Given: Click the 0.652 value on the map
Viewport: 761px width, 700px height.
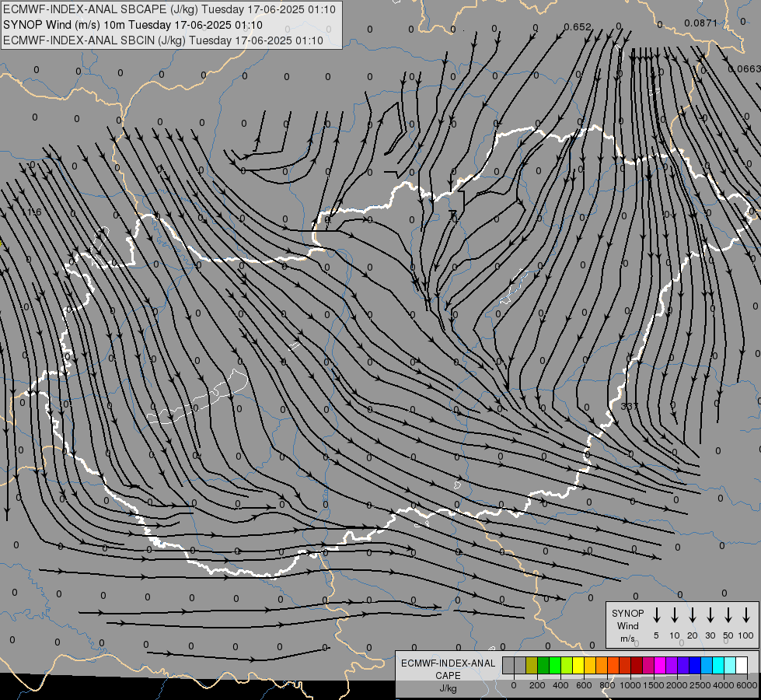Looking at the screenshot, I should 578,26.
